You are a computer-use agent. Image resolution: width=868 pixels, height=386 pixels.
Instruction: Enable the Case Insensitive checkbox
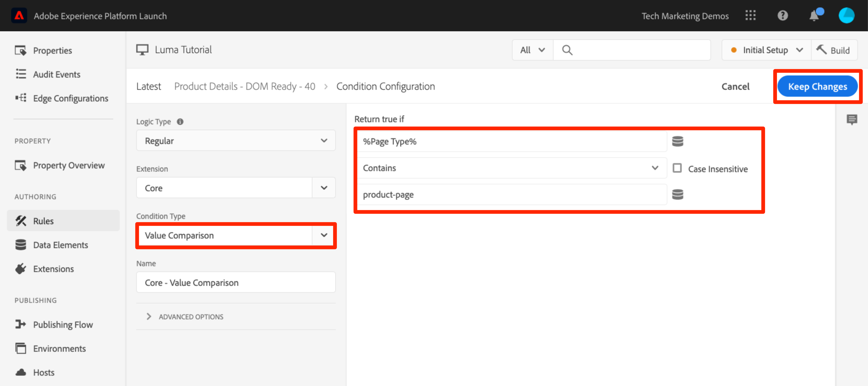[677, 168]
